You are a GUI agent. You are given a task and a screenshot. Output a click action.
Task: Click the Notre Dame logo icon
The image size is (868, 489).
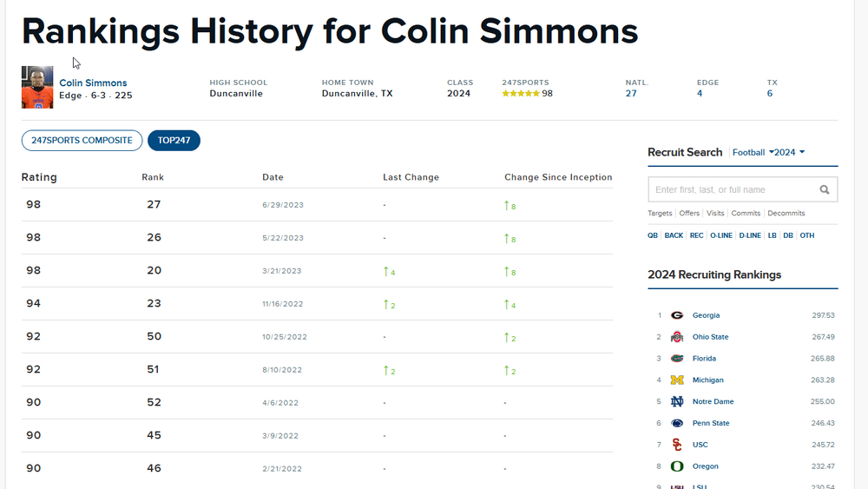[x=677, y=402]
